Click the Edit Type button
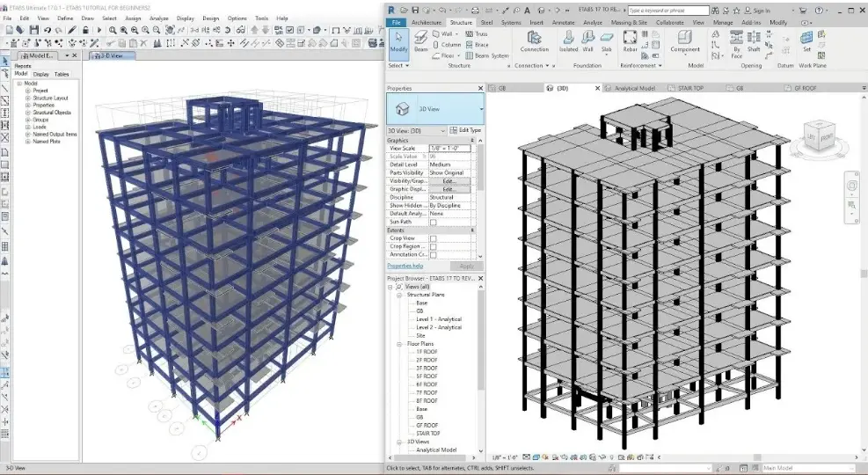 (x=465, y=130)
